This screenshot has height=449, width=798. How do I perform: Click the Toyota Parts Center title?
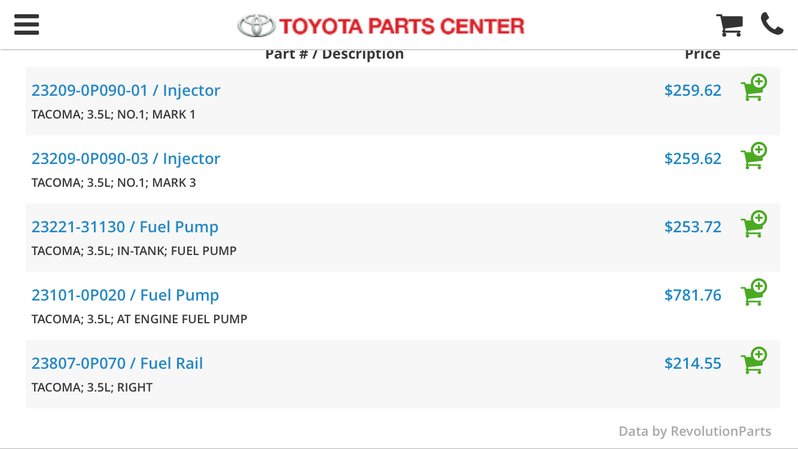[x=402, y=26]
